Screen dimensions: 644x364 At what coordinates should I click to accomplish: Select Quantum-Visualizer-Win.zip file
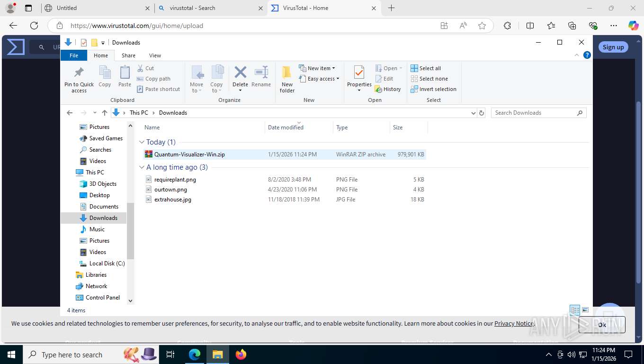[x=284, y=155]
